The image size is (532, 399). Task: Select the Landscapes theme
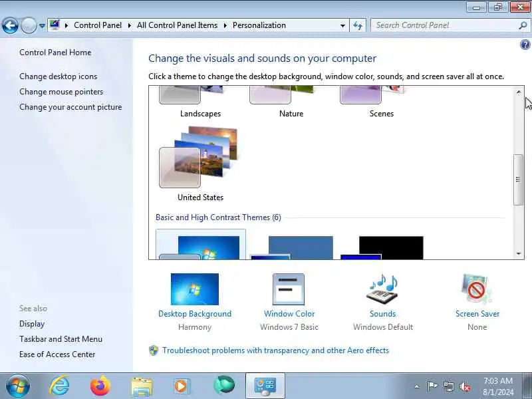click(x=201, y=102)
